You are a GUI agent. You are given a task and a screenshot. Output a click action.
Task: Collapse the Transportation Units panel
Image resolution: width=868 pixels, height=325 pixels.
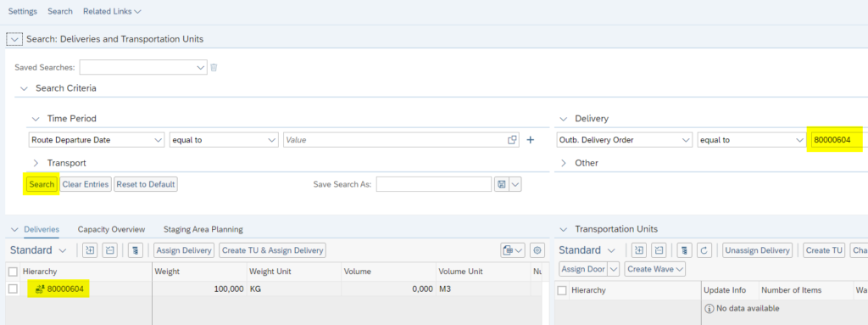(564, 230)
